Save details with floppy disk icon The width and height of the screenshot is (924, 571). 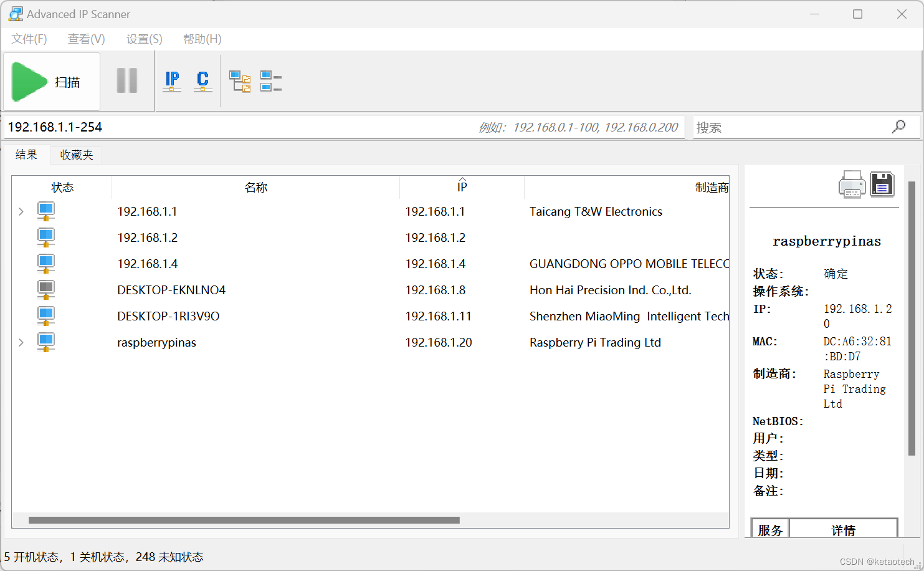[882, 185]
